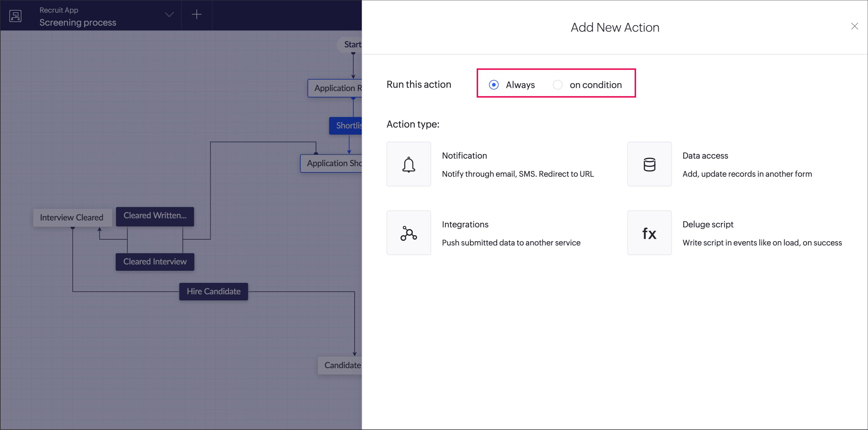Screen dimensions: 868x430
Task: Select the on condition radio button
Action: [x=557, y=85]
